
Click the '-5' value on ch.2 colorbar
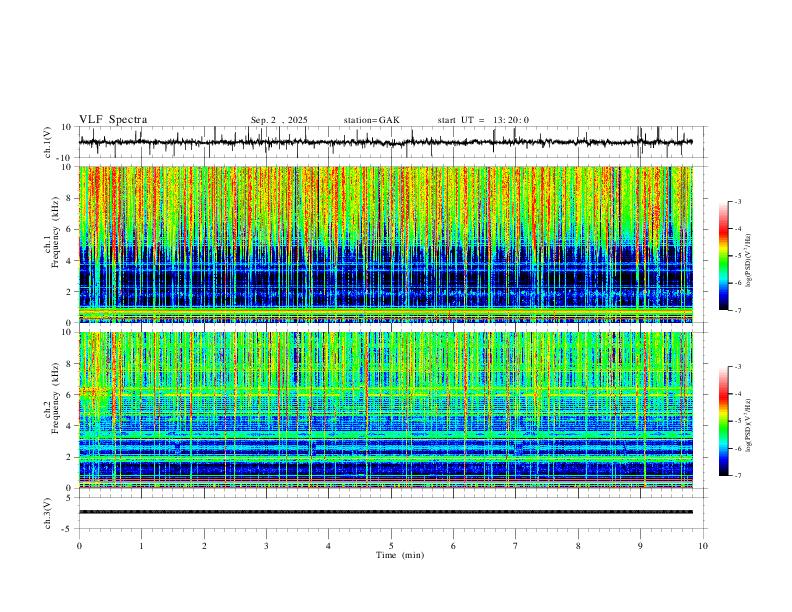(x=738, y=421)
